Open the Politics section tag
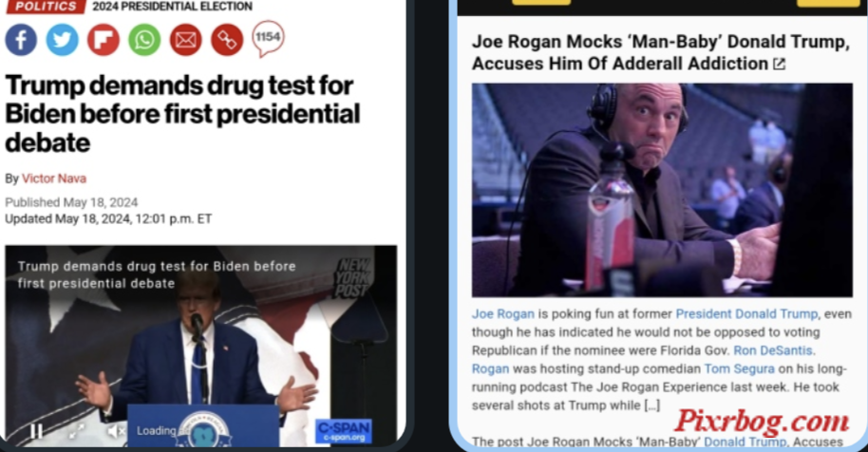Image resolution: width=868 pixels, height=452 pixels. pyautogui.click(x=46, y=6)
